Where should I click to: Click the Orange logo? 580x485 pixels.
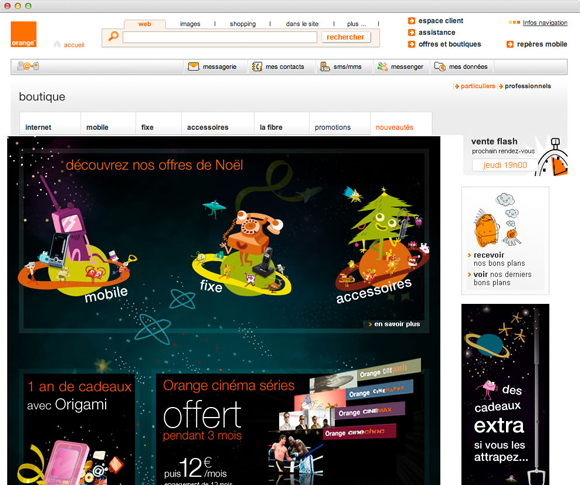click(x=23, y=34)
